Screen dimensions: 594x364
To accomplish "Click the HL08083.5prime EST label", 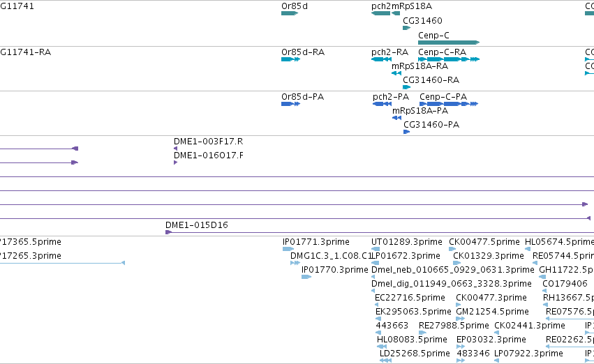I will 412,340.
